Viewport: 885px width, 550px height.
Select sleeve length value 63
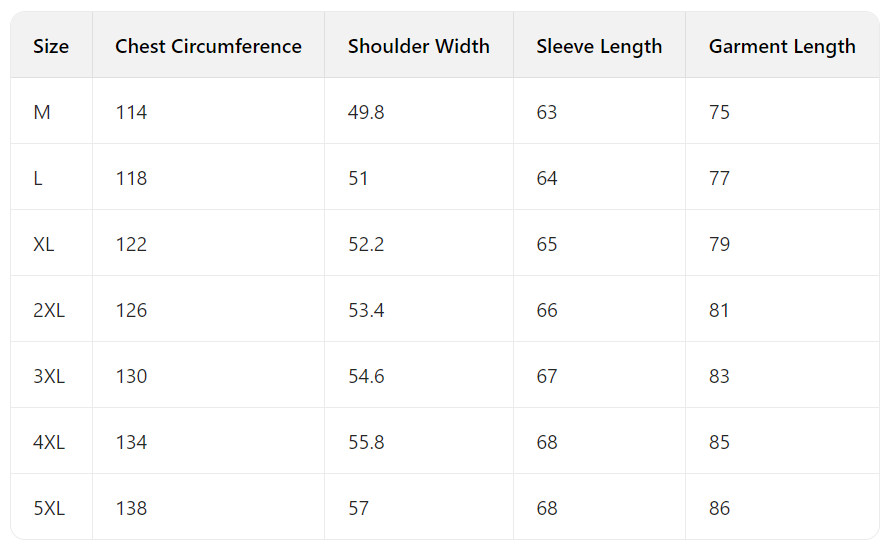point(547,112)
